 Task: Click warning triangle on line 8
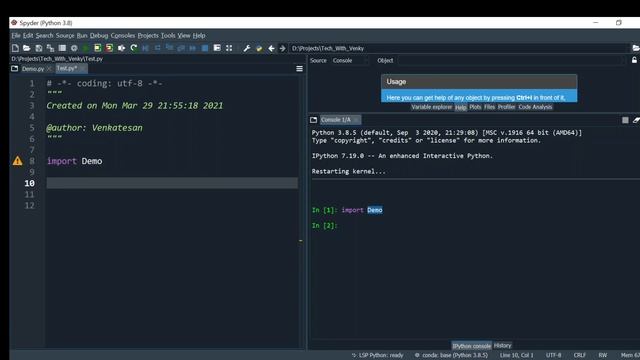(x=18, y=161)
